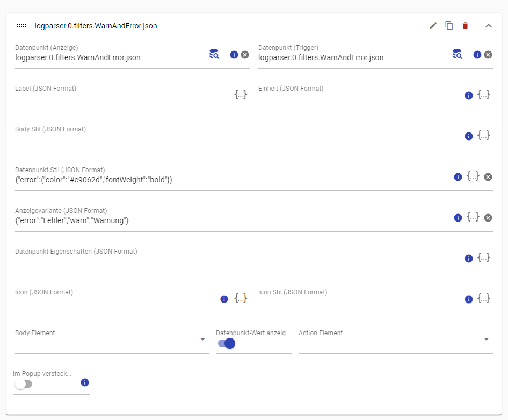Viewport: 508px width, 420px height.
Task: Disable the Datenpunkt-Wert anzeigen switch
Action: 227,343
